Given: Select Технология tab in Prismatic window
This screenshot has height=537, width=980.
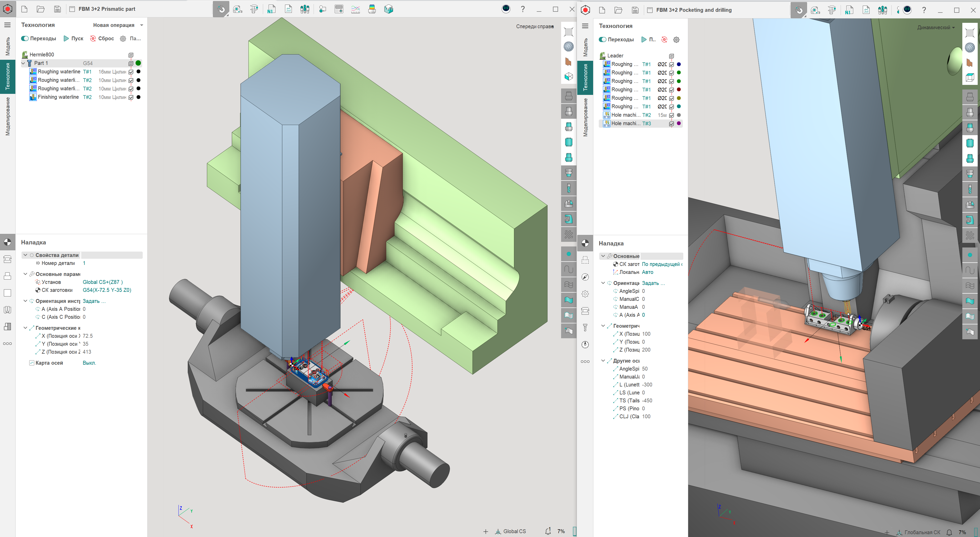Looking at the screenshot, I should [x=8, y=77].
